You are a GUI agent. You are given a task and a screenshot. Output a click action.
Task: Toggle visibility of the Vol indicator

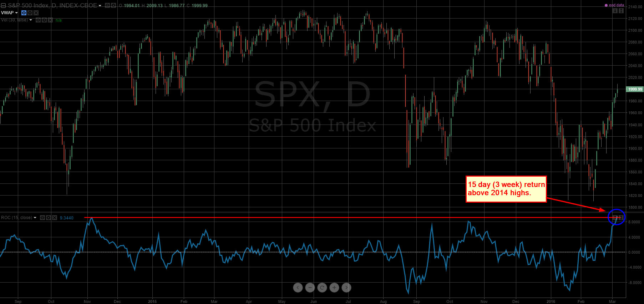(38, 20)
